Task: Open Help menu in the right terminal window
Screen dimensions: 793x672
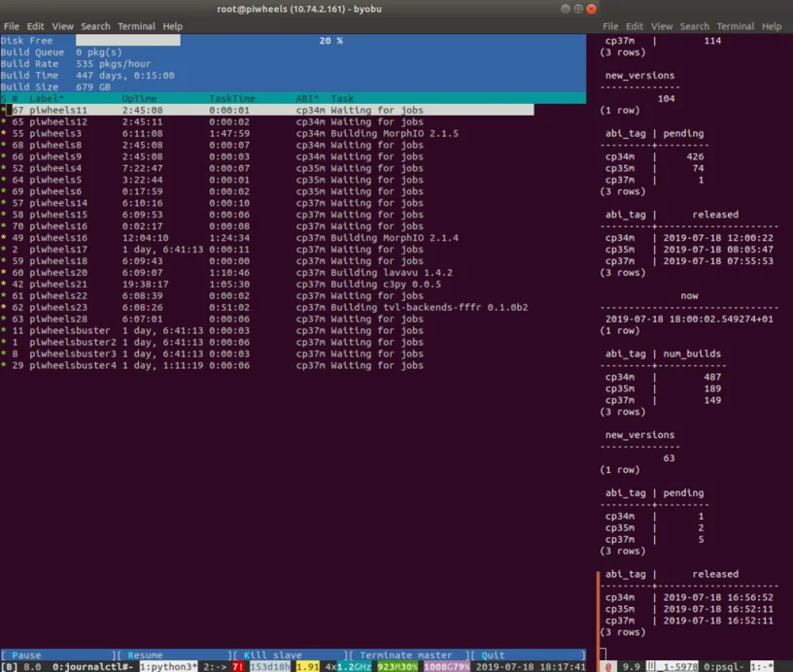Action: pos(772,26)
